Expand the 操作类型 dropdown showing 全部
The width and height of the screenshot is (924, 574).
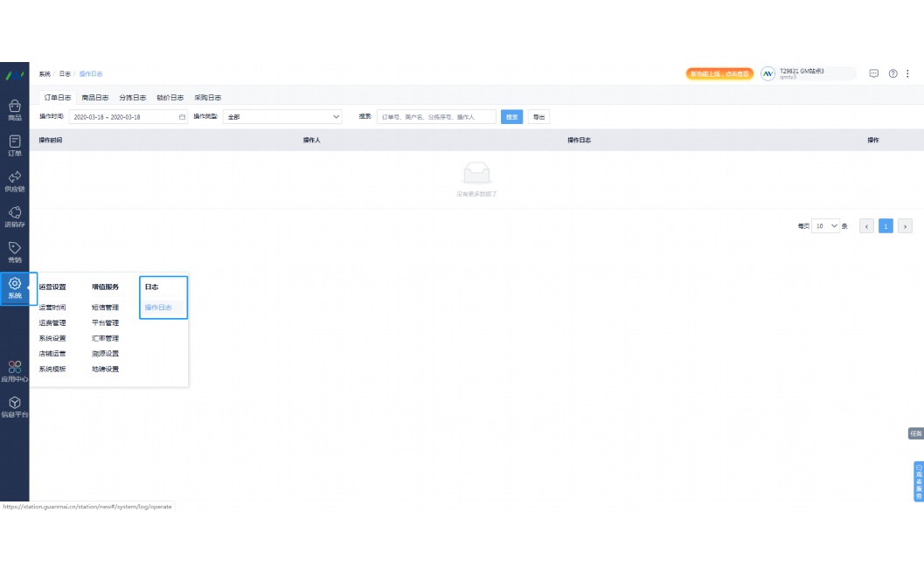[283, 116]
